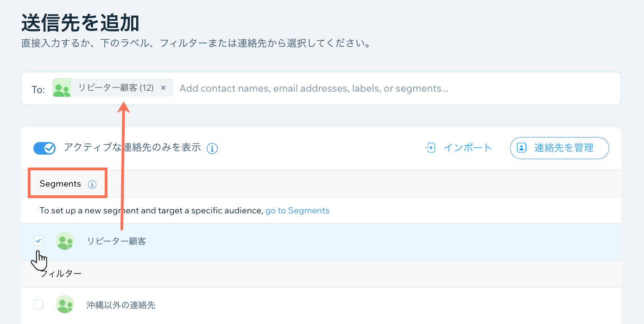Click the Segments section heading
This screenshot has height=324, width=644.
[x=60, y=184]
